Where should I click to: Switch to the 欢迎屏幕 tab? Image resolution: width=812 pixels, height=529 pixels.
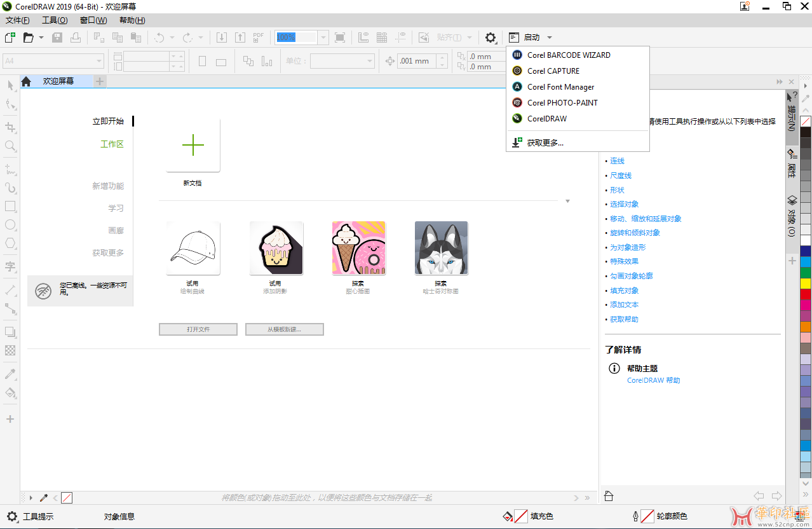click(x=58, y=81)
